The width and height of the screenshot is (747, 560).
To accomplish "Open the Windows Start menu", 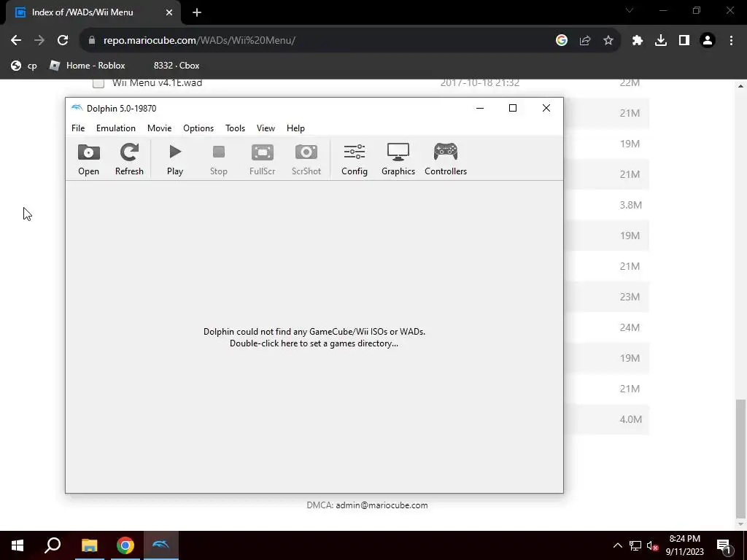I will (x=18, y=545).
